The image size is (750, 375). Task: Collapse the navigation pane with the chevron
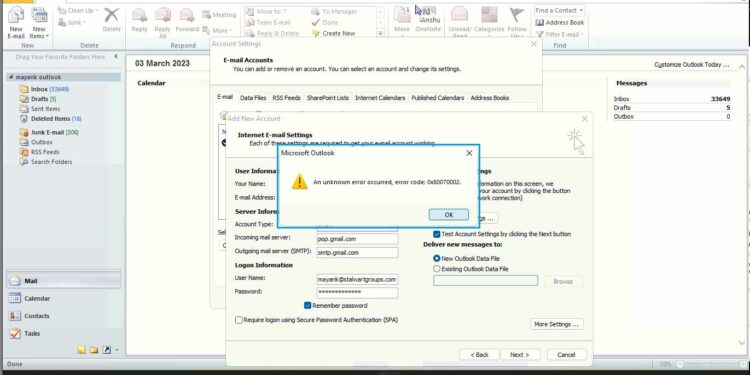point(115,56)
